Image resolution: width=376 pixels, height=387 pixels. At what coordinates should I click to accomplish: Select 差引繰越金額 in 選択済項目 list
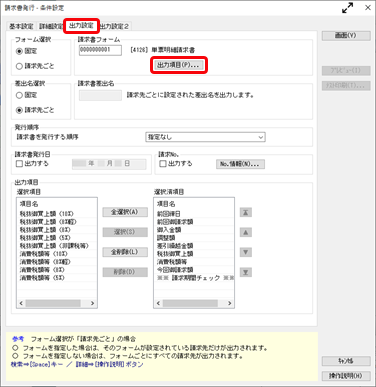pos(194,246)
